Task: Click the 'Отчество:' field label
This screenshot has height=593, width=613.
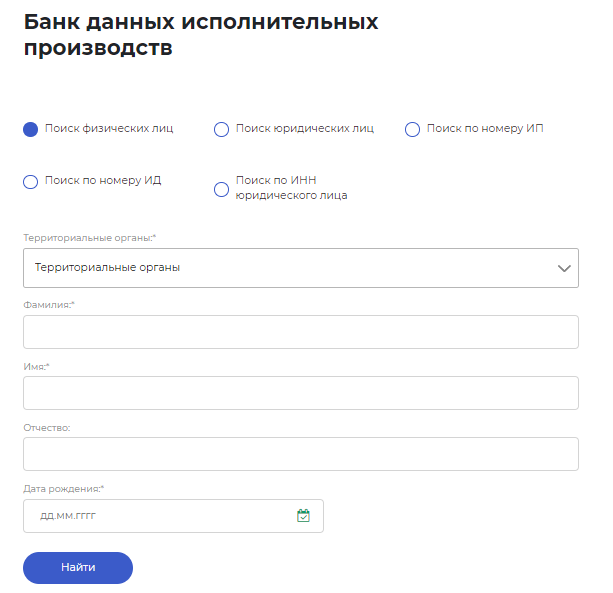Action: (x=47, y=428)
